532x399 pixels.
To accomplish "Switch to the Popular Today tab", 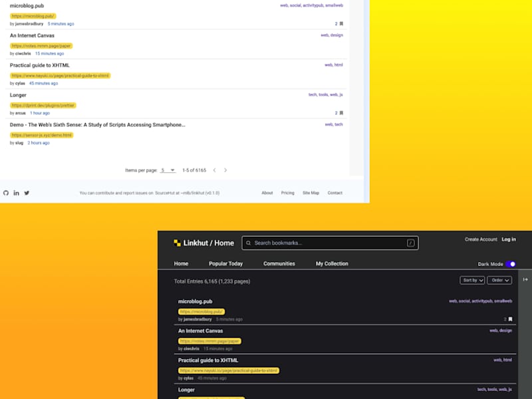I will pos(225,263).
